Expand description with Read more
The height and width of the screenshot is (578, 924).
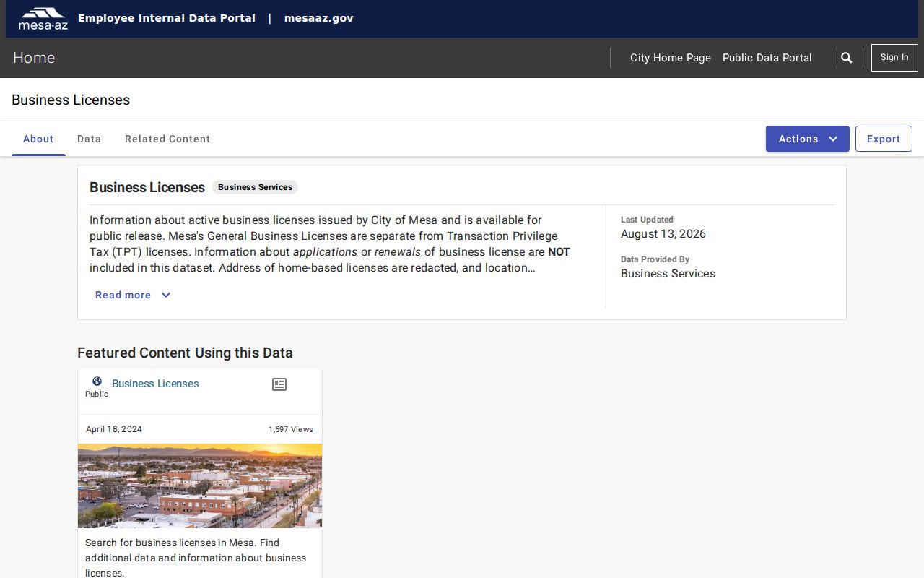[133, 295]
